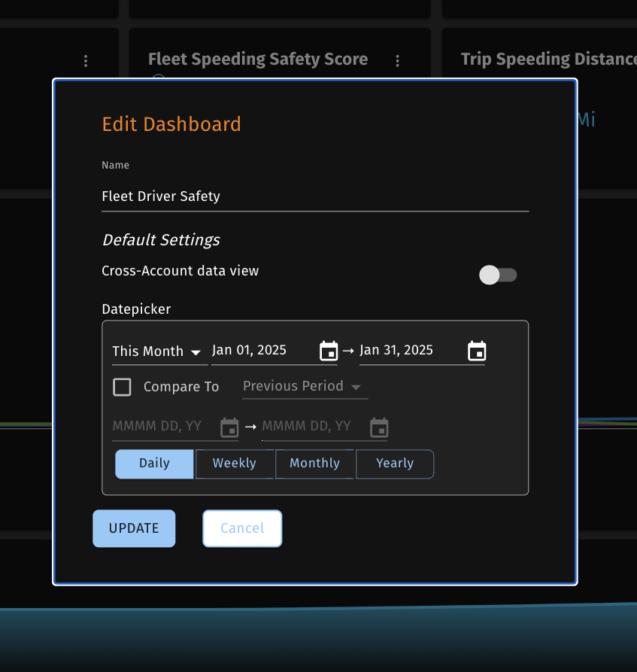Click the dashboard Name text field
637x672 pixels.
(x=314, y=196)
